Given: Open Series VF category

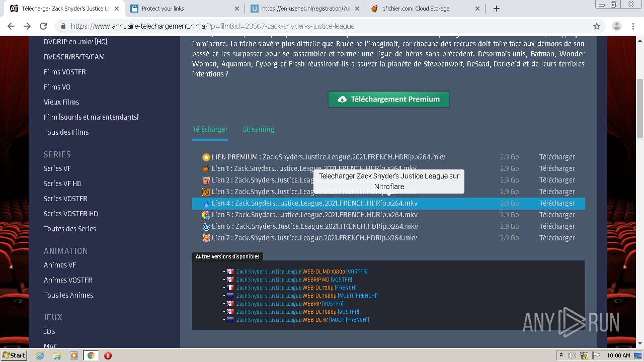Looking at the screenshot, I should tap(57, 168).
